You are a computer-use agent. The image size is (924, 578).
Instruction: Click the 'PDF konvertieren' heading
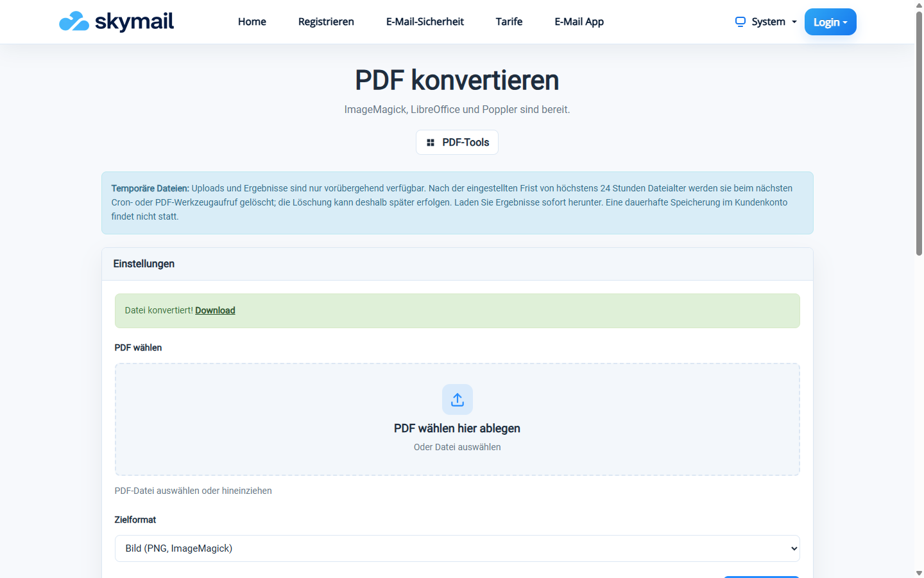pos(458,80)
